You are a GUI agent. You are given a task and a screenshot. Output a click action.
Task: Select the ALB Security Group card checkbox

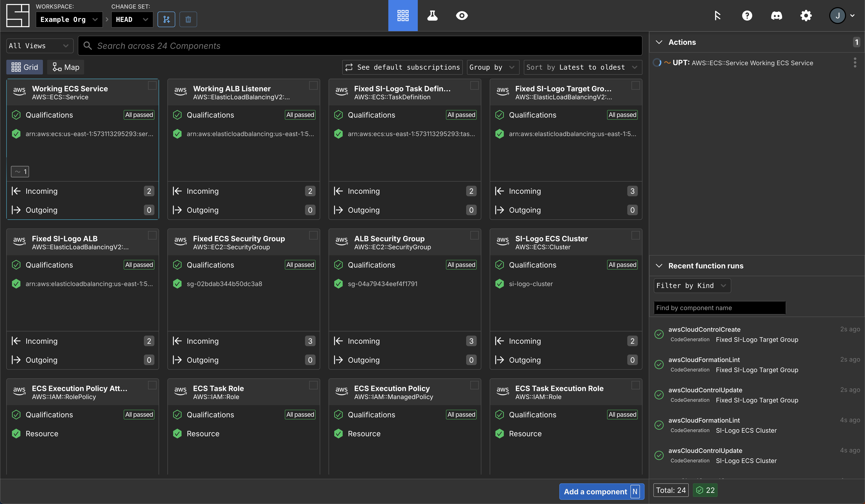coord(474,235)
